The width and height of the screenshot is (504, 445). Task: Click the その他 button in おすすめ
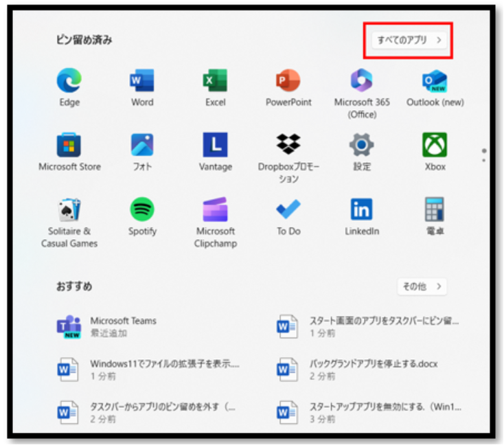(x=422, y=286)
